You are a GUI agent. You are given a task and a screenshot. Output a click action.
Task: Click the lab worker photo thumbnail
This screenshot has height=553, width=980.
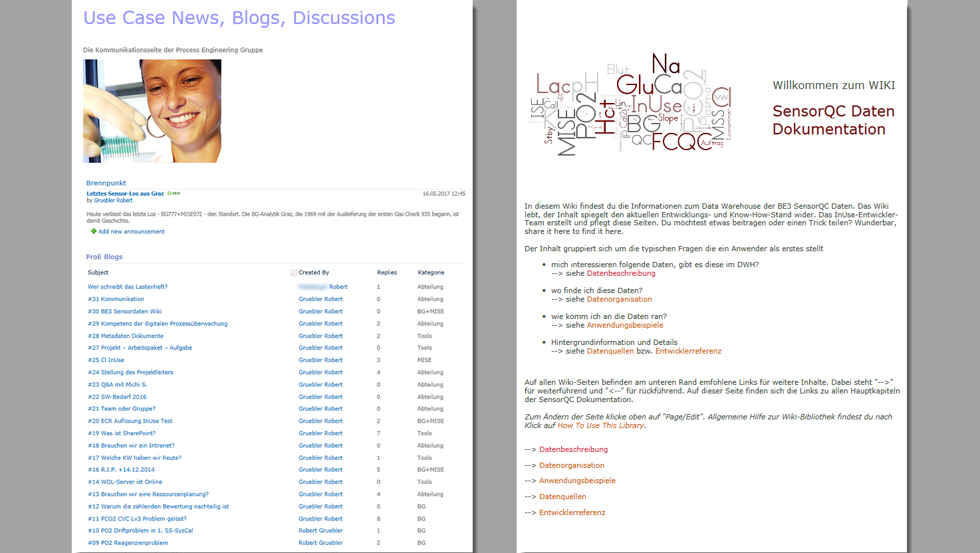click(x=152, y=111)
